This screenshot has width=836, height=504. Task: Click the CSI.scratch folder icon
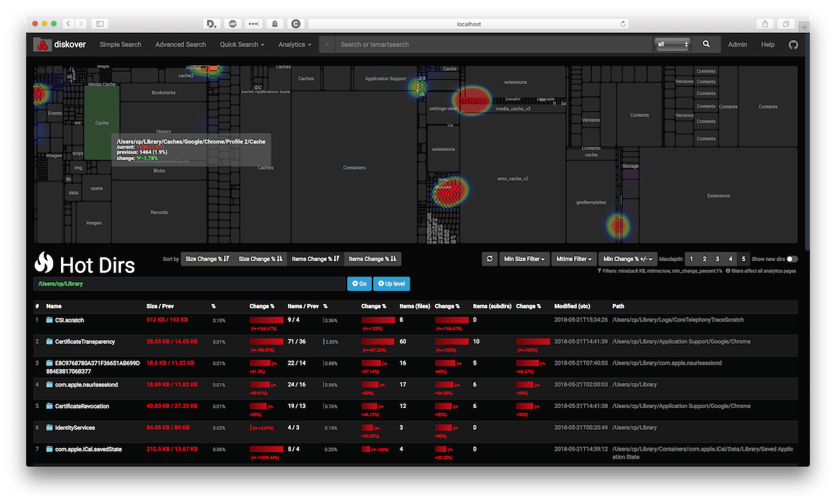point(49,320)
